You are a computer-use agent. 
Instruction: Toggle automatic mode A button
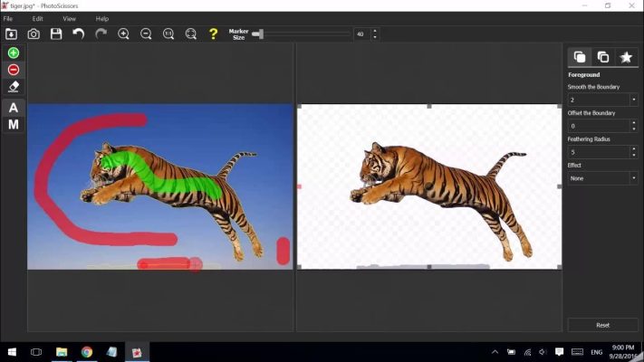(x=13, y=108)
